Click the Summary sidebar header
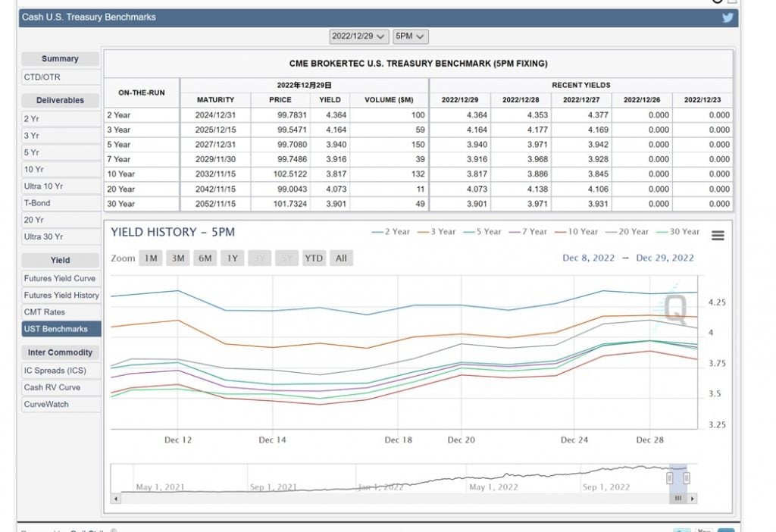The height and width of the screenshot is (532, 776). pyautogui.click(x=61, y=59)
